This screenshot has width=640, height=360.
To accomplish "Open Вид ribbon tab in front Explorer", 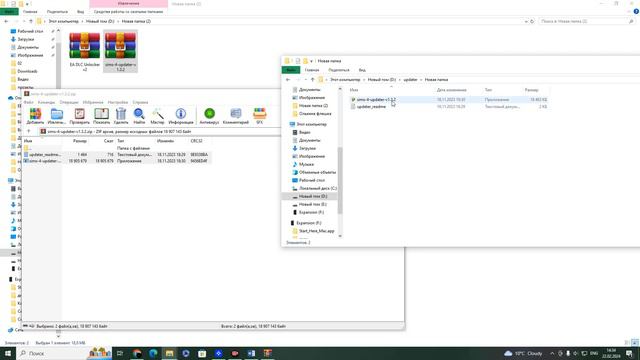I will pos(362,70).
